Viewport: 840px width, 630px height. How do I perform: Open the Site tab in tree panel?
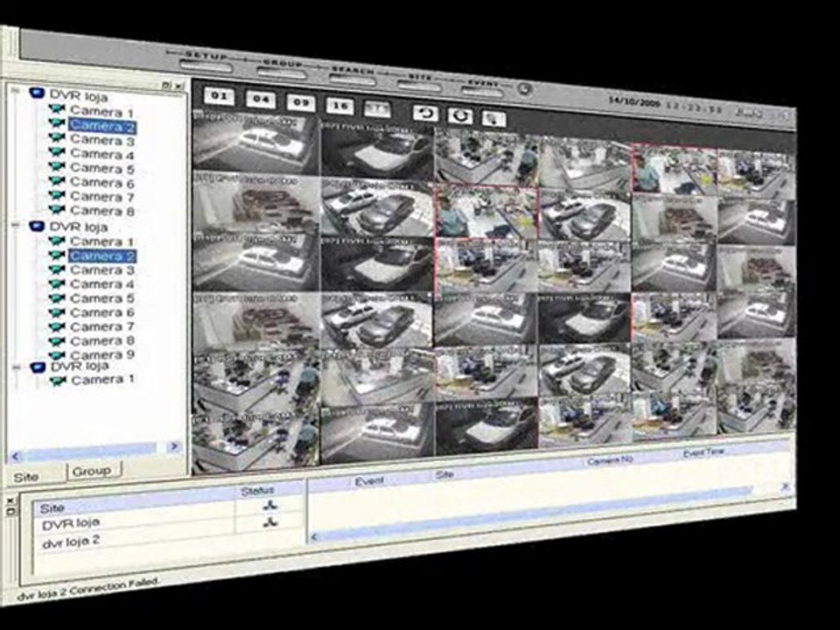27,477
